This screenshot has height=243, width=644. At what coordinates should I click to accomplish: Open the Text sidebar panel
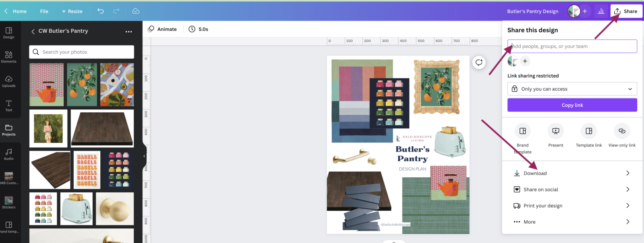9,106
